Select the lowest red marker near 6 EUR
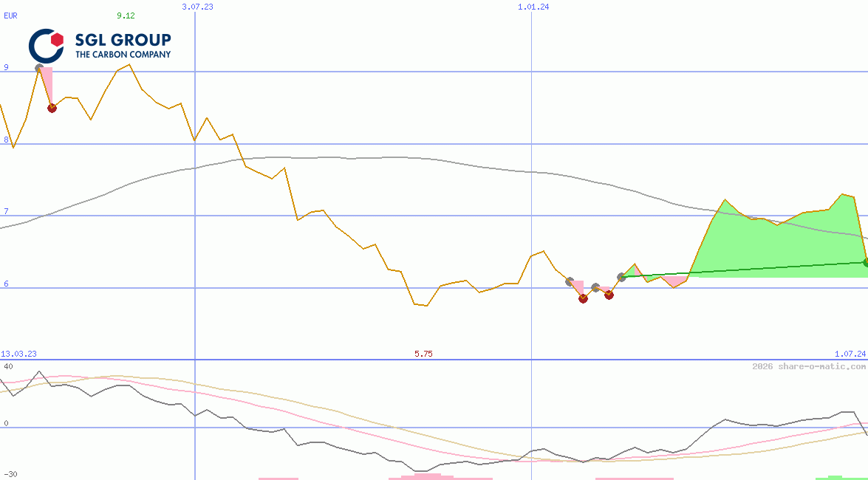The height and width of the screenshot is (480, 868). [583, 298]
